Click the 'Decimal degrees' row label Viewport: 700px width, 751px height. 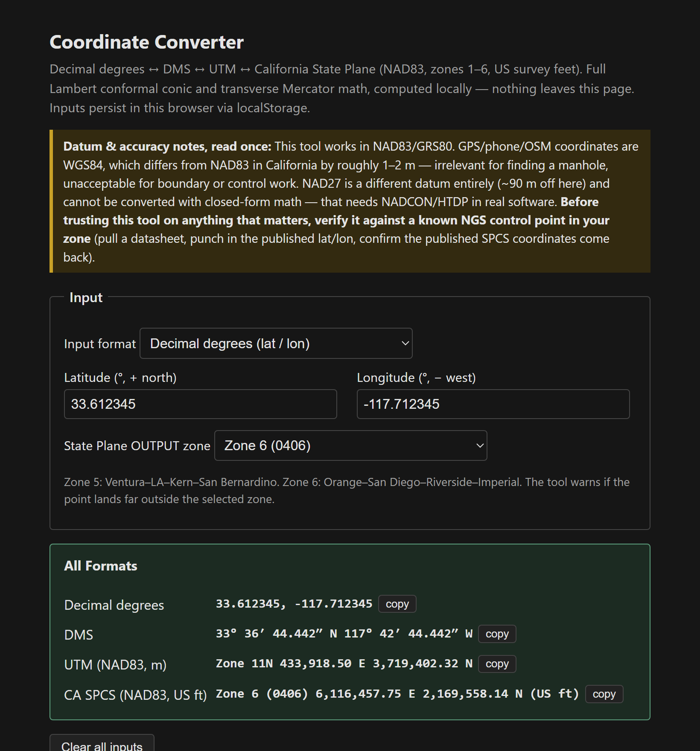click(114, 605)
